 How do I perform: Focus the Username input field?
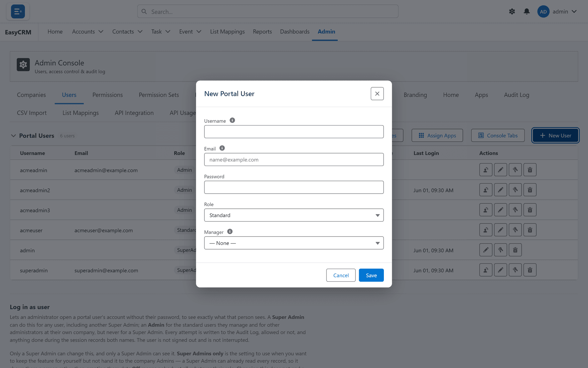294,132
